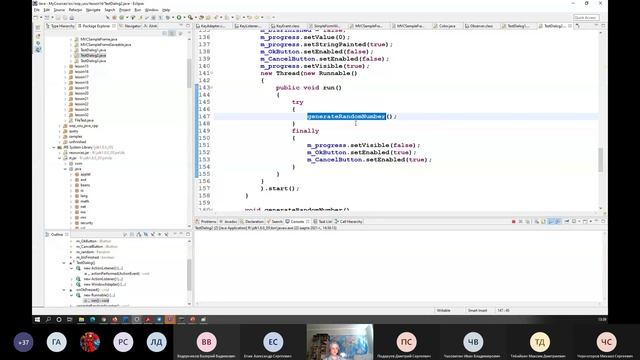Maximize the Package Explorer view
This screenshot has width=640, height=360.
[188, 26]
